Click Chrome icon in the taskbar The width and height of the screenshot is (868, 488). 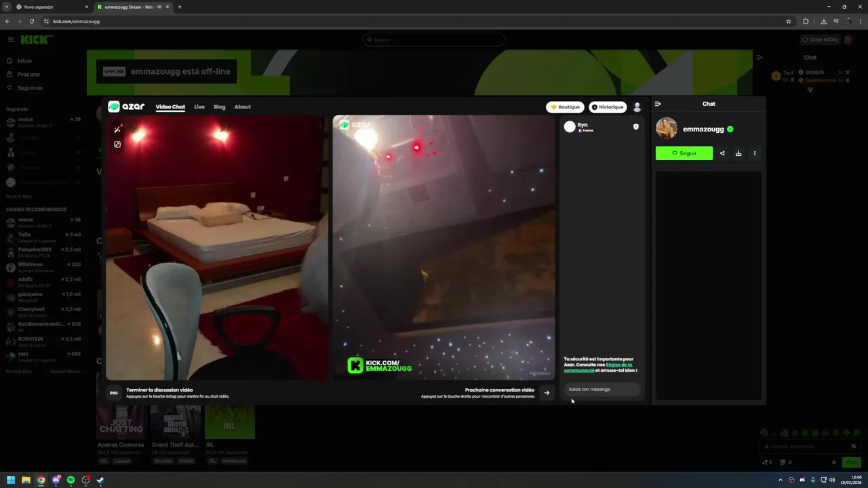[x=41, y=480]
